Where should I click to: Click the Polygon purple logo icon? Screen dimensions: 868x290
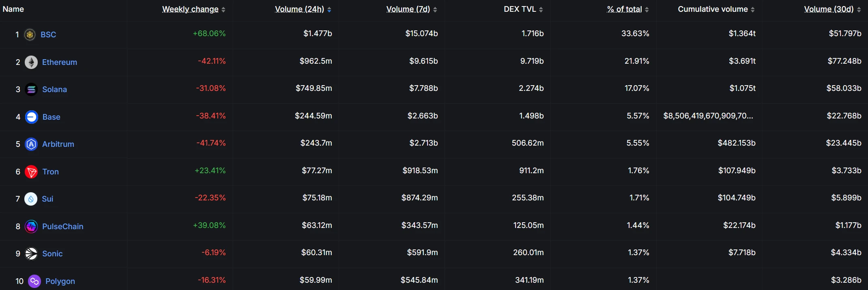tap(34, 281)
